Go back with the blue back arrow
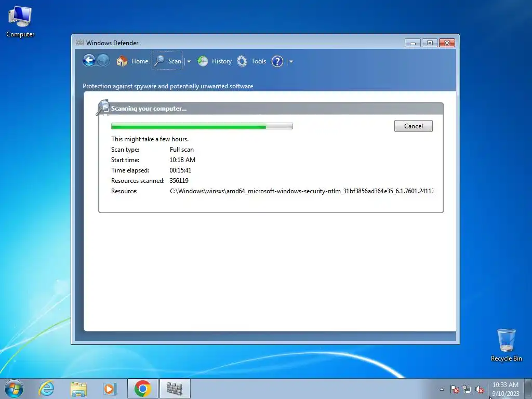The image size is (532, 399). (x=89, y=60)
